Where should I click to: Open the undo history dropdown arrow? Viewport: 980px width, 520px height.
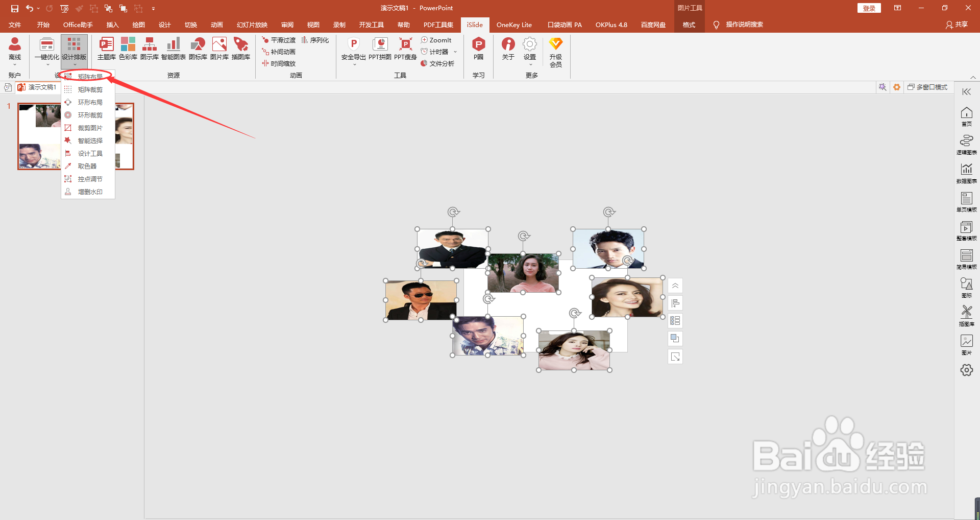coord(38,8)
